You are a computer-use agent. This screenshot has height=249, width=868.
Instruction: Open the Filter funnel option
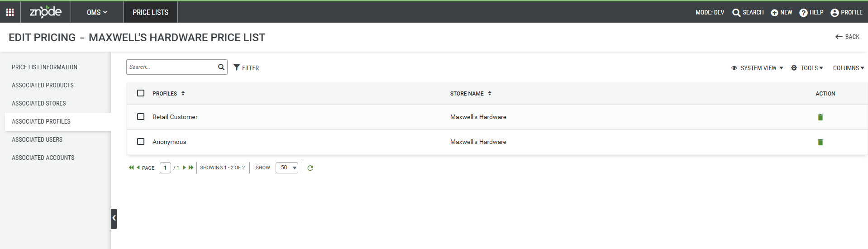tap(246, 67)
